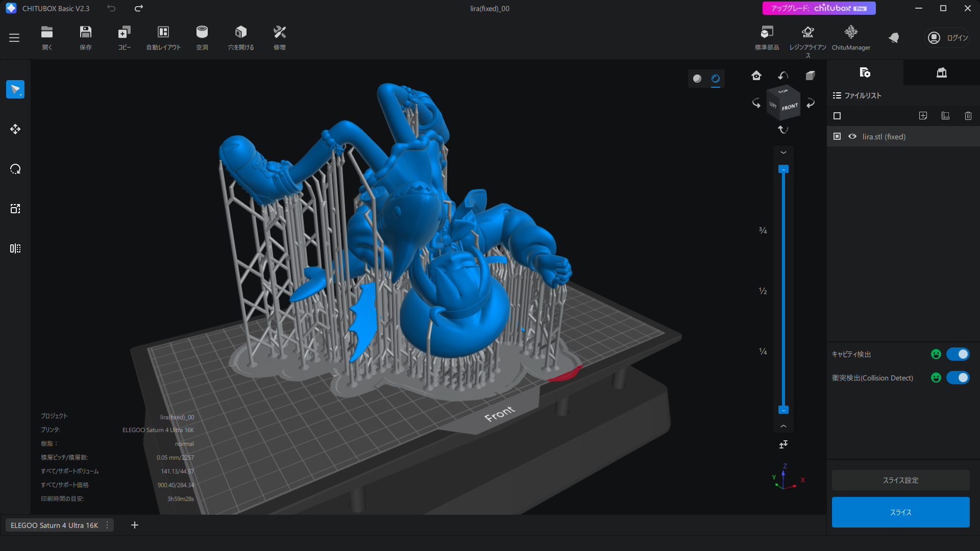The width and height of the screenshot is (980, 551).
Task: Open the 空洞 hollow tool
Action: coord(202,38)
